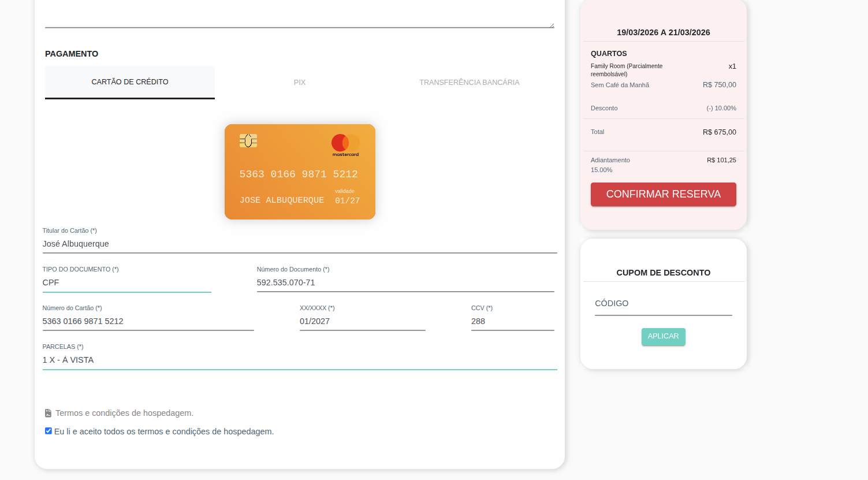Open the Tipo do Documento CPF dropdown
Viewport: 868px width, 480px height.
[126, 282]
